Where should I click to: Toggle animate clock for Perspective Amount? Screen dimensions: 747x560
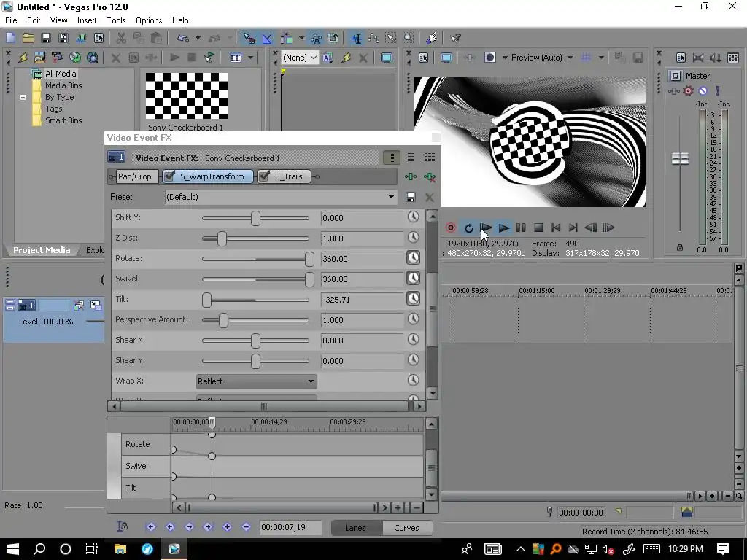coord(413,319)
